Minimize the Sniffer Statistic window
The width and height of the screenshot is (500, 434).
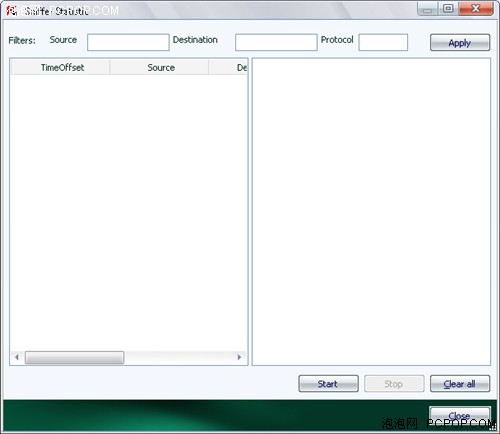tap(427, 8)
